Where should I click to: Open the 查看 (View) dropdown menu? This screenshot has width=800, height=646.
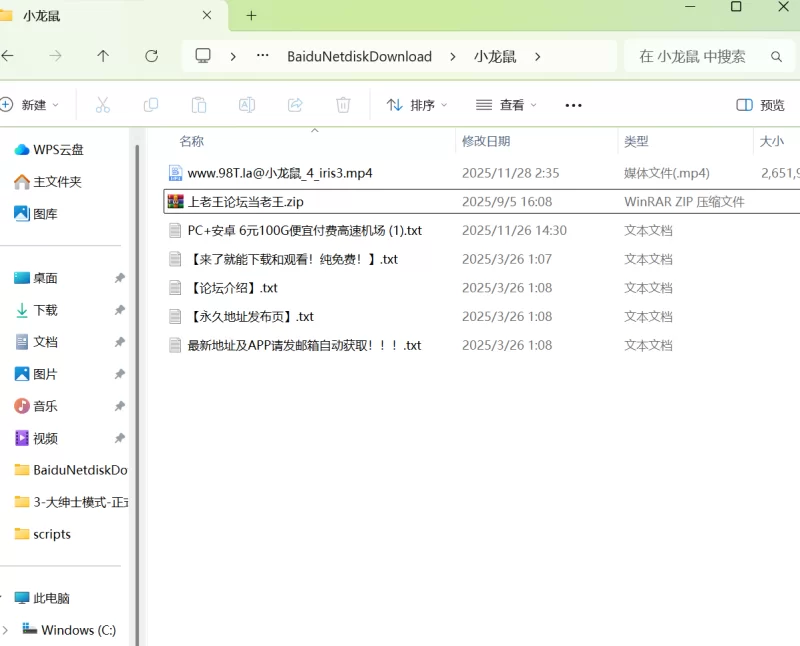506,105
